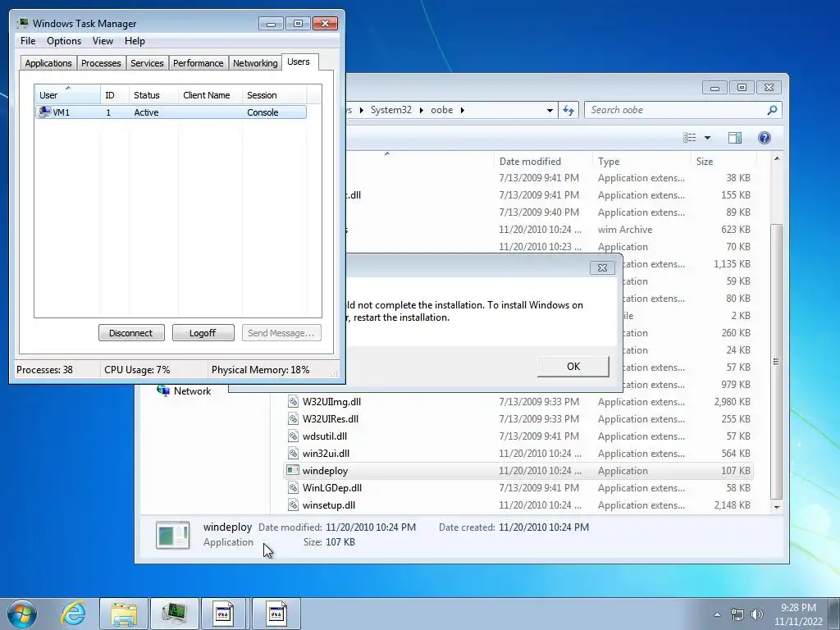
Task: Open the Options menu in Task Manager
Action: pos(64,41)
